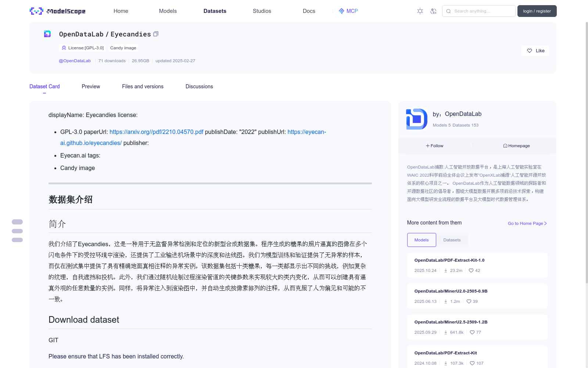Click the ModelScope logo
Screen dimensions: 588x368
[x=58, y=11]
